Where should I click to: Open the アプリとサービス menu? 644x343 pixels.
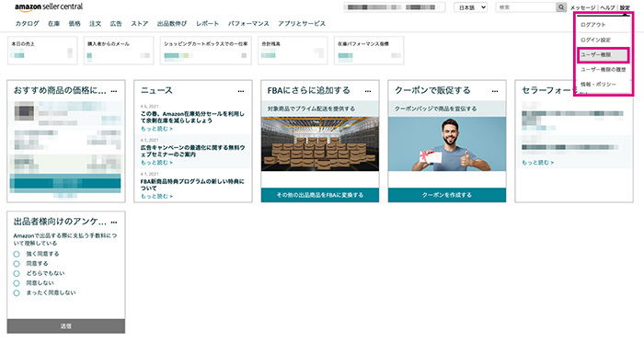302,23
